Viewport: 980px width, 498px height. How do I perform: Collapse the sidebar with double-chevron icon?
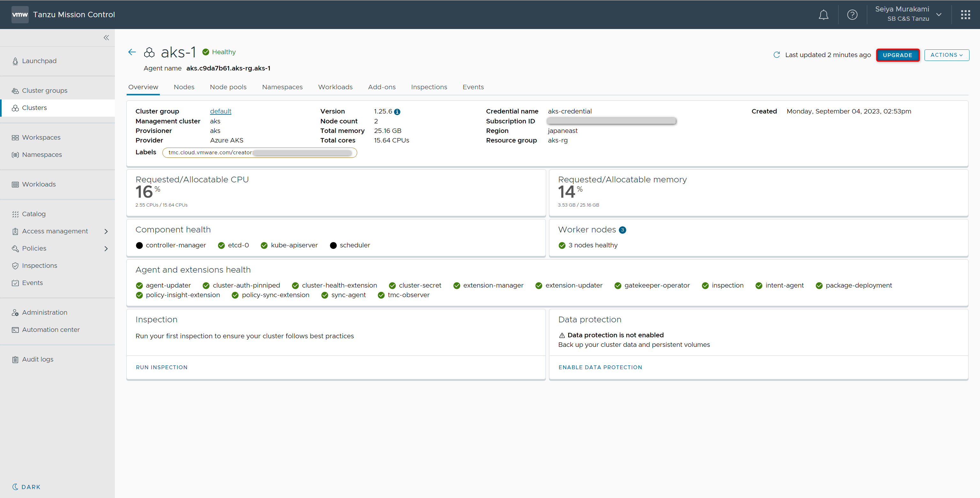point(106,38)
